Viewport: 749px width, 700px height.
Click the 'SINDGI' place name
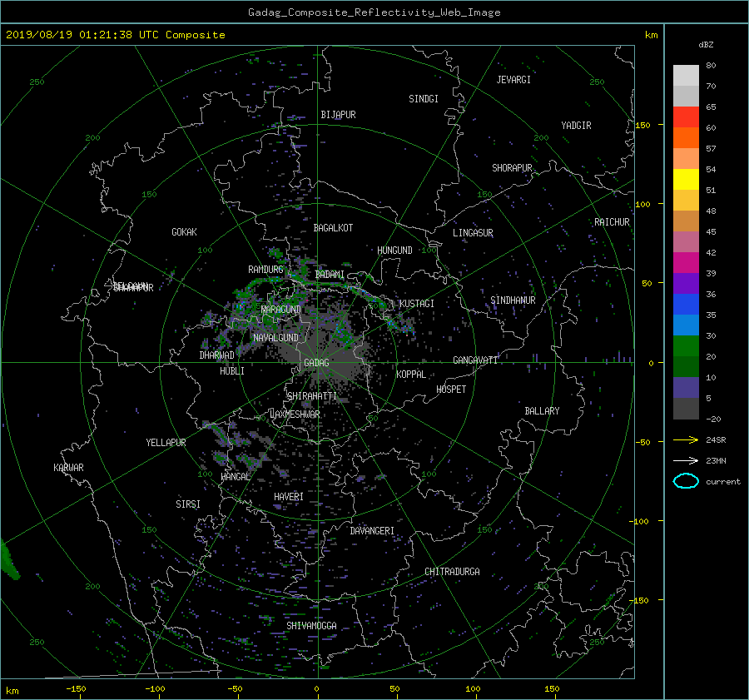coord(424,99)
